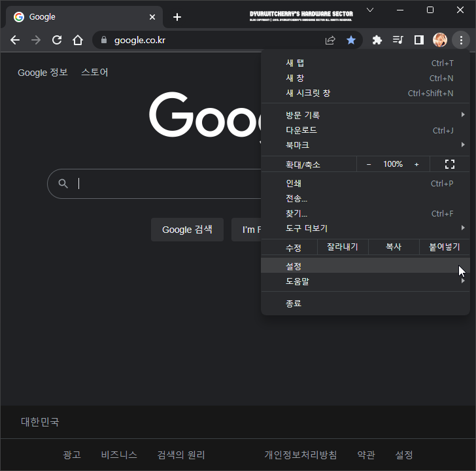This screenshot has height=471, width=476.
Task: Click the 잘라내기 button
Action: pyautogui.click(x=343, y=247)
